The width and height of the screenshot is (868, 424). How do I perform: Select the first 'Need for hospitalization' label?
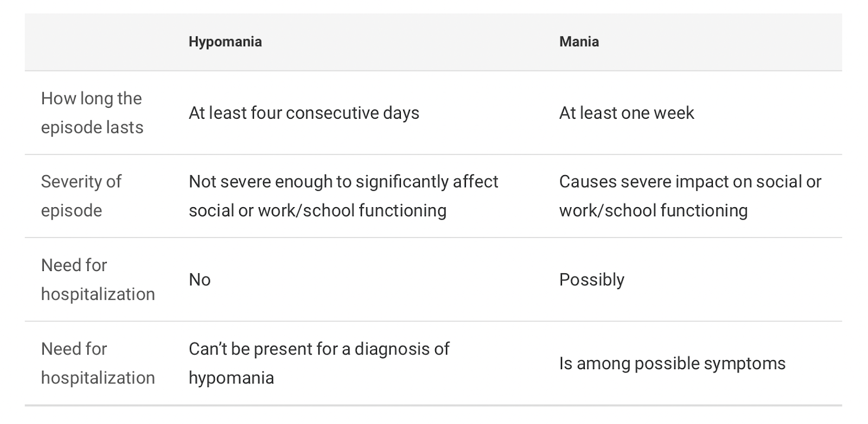98,279
